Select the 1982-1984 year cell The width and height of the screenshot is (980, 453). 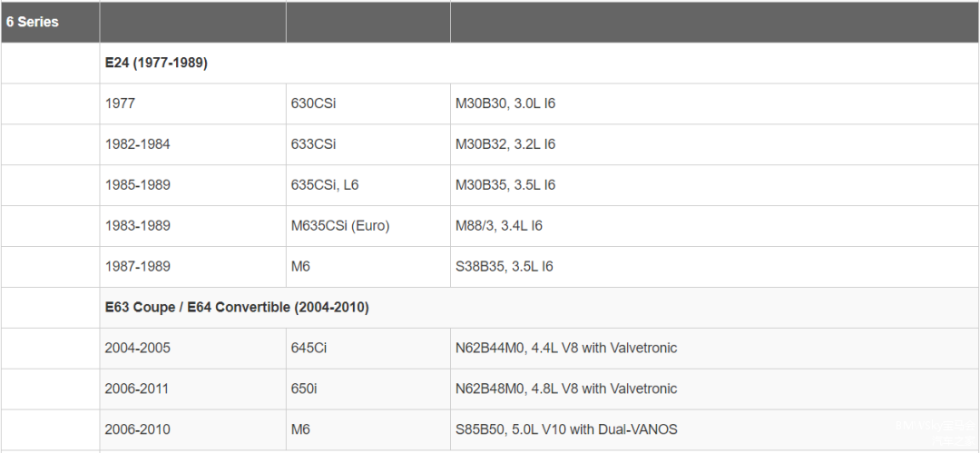click(137, 144)
